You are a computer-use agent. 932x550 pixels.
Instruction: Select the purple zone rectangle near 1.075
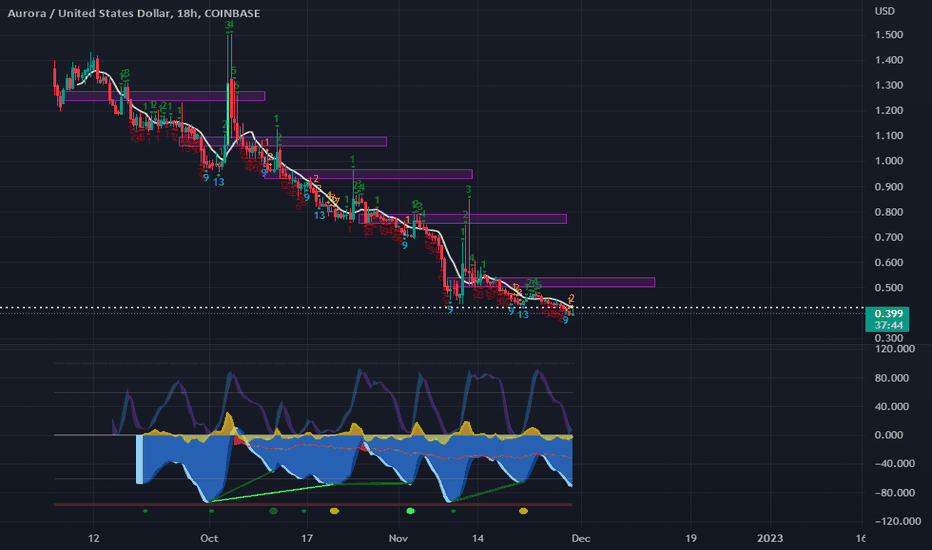coord(283,142)
